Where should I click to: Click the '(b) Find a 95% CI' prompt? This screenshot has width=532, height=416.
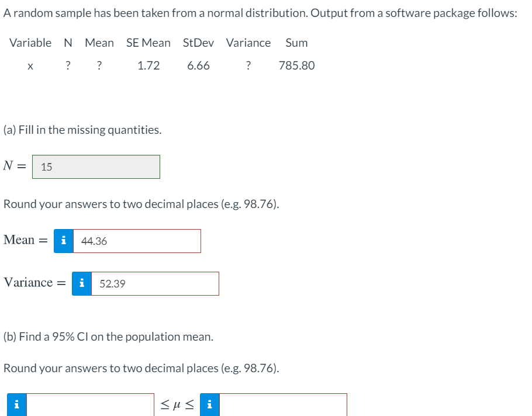click(x=108, y=337)
